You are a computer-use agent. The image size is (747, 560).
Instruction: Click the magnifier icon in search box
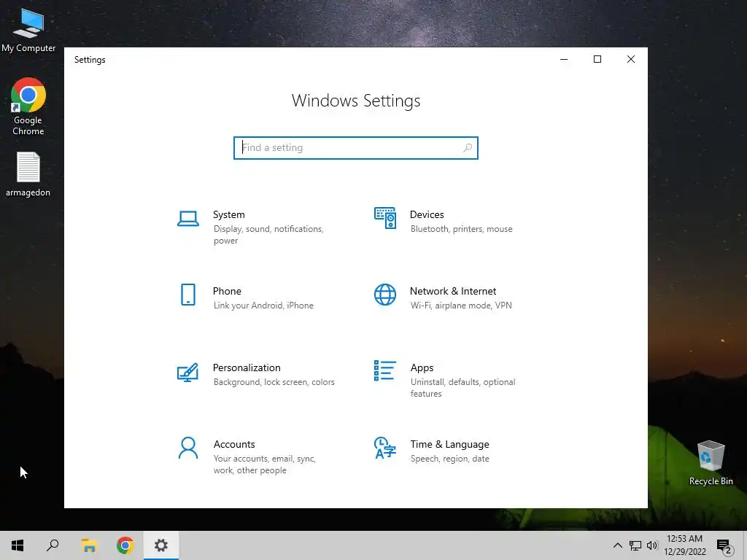[x=468, y=148]
